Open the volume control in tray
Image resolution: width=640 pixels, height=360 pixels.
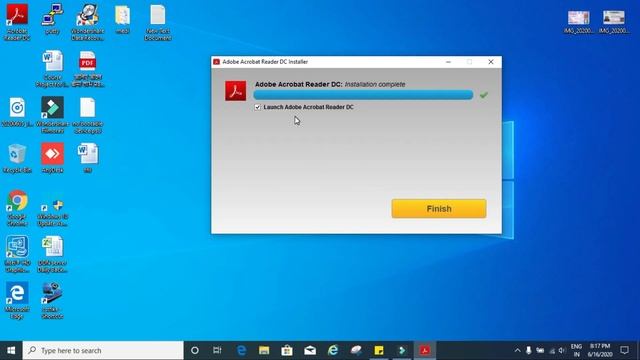(x=562, y=350)
